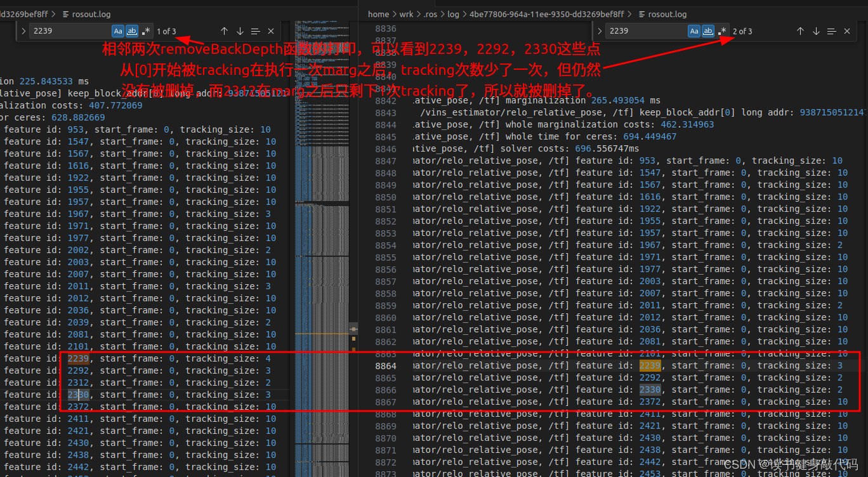Toggle Match Whole Word in left find widget
The height and width of the screenshot is (477, 868).
pos(132,31)
